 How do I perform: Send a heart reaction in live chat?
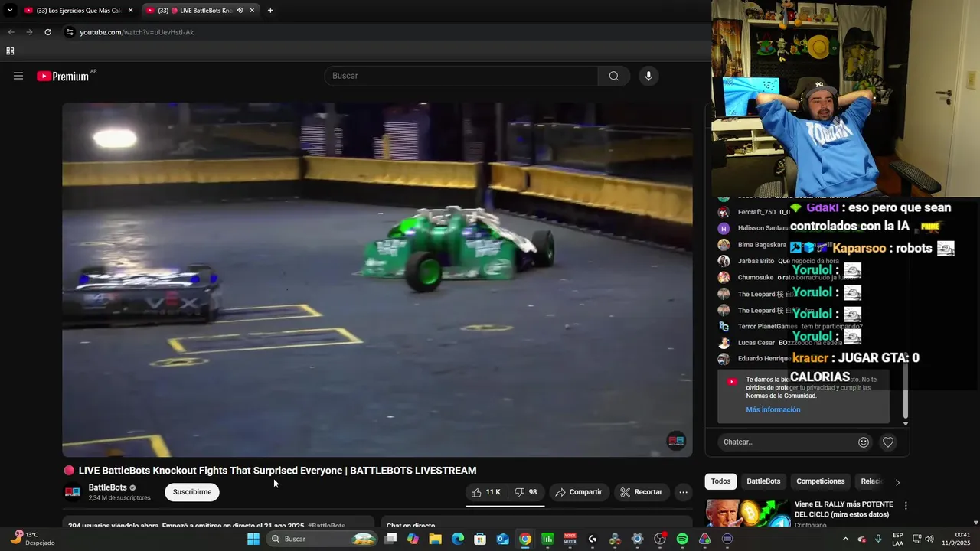[888, 442]
